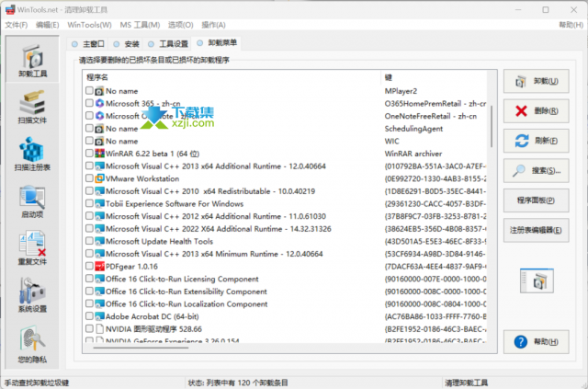
Task: Check the Adobe Acrobat DC (64-bit) checkbox
Action: (89, 315)
